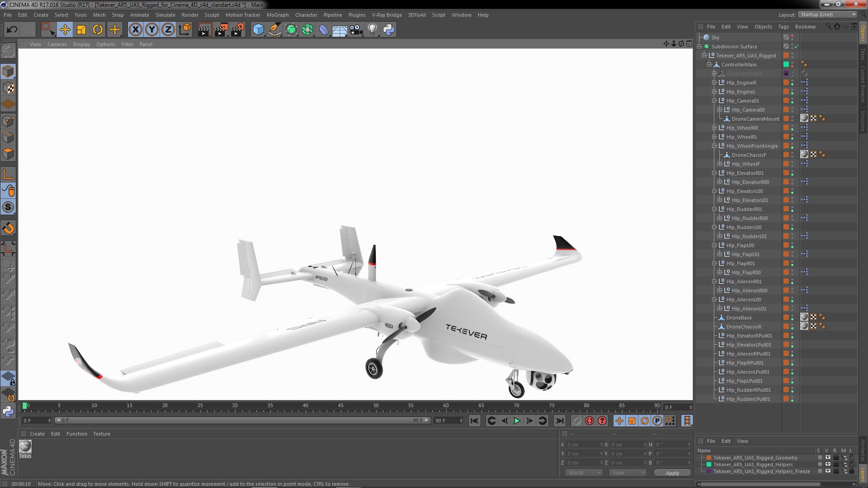Open the World coordinate dropdown
This screenshot has width=868, height=488.
tap(584, 473)
